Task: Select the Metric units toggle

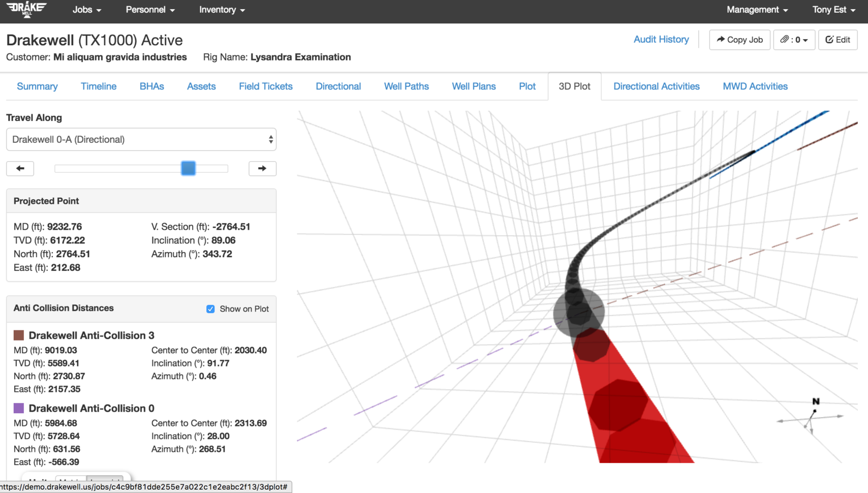Action: click(71, 481)
